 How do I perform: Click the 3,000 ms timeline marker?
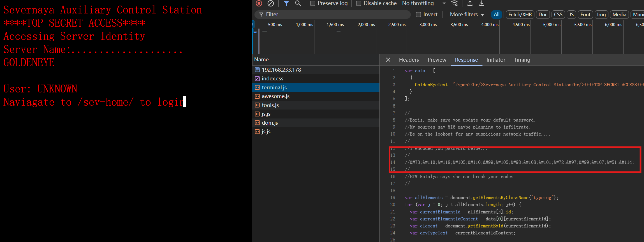(x=428, y=25)
